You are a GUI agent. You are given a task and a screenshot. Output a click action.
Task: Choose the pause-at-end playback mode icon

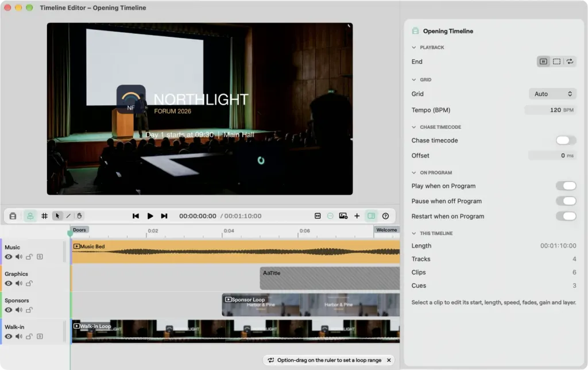coord(543,61)
